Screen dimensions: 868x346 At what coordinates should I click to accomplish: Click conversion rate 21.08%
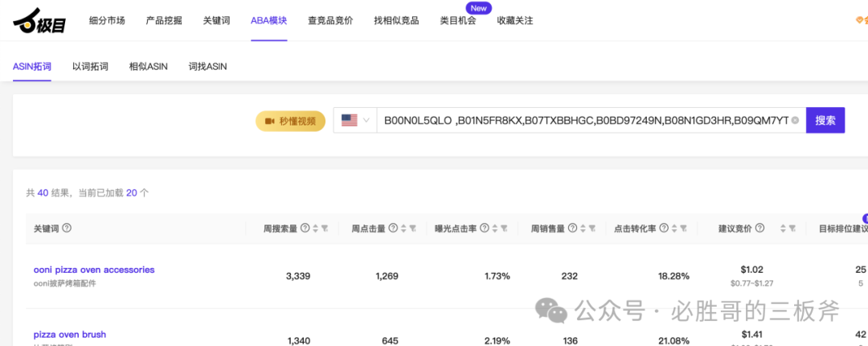click(x=674, y=341)
